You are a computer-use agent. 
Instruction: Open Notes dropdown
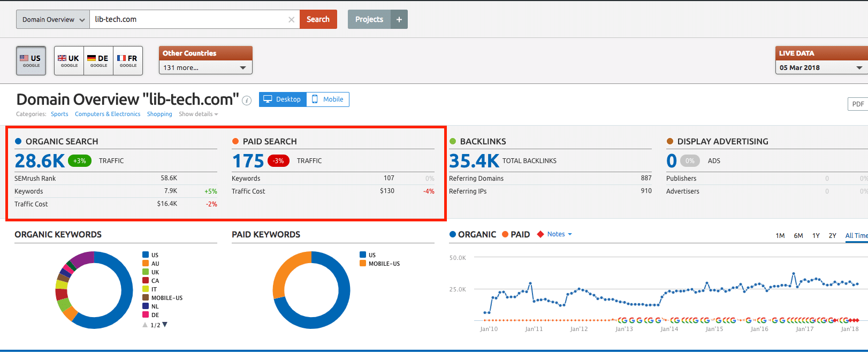click(559, 234)
